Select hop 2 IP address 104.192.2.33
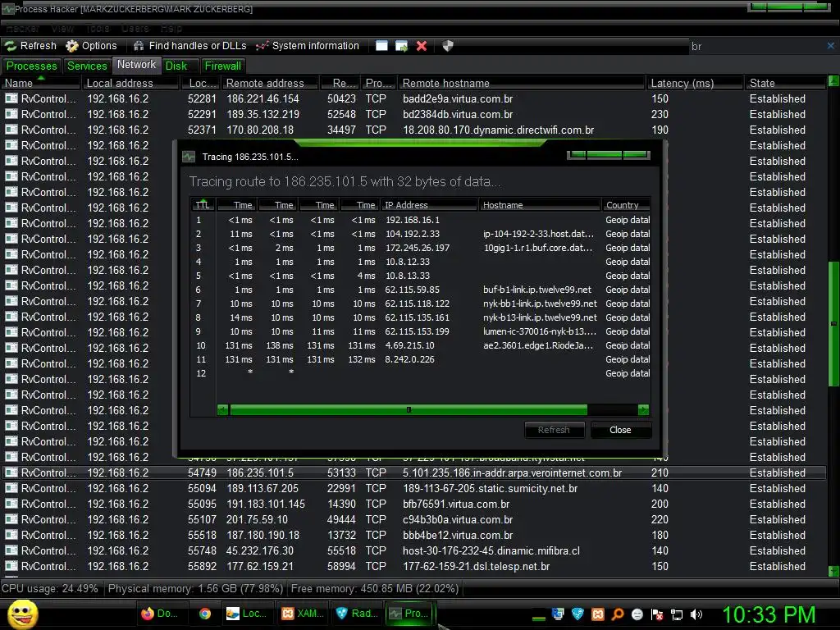840x630 pixels. [413, 234]
